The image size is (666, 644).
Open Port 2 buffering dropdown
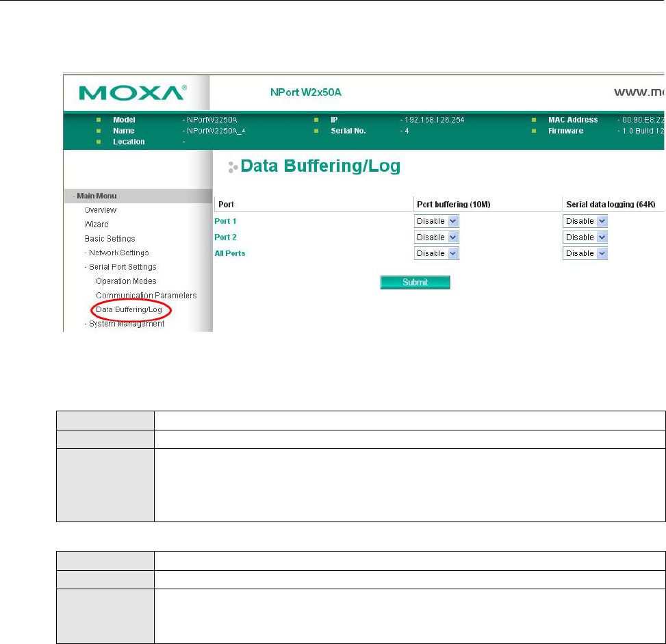436,237
